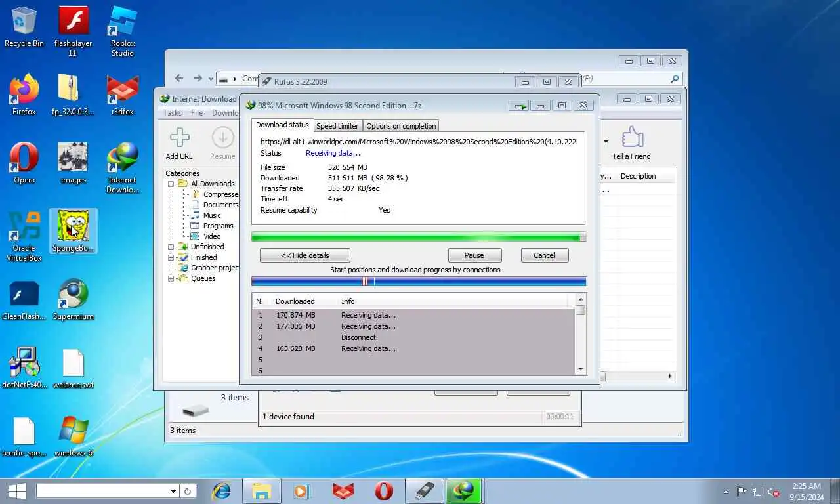
Task: Click the Rufus 3.22.2009 title bar
Action: coord(387,81)
